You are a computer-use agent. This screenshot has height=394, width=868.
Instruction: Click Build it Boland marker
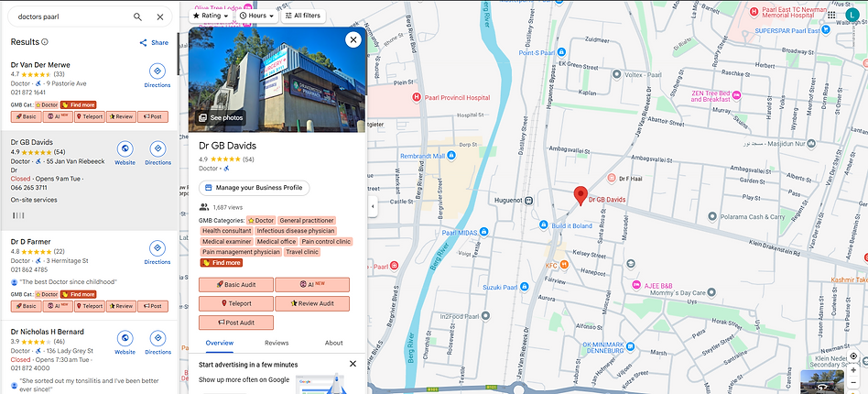[544, 225]
